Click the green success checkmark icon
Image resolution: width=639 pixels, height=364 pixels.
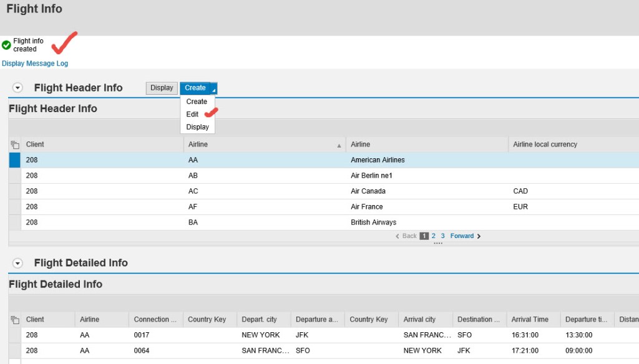(x=6, y=44)
